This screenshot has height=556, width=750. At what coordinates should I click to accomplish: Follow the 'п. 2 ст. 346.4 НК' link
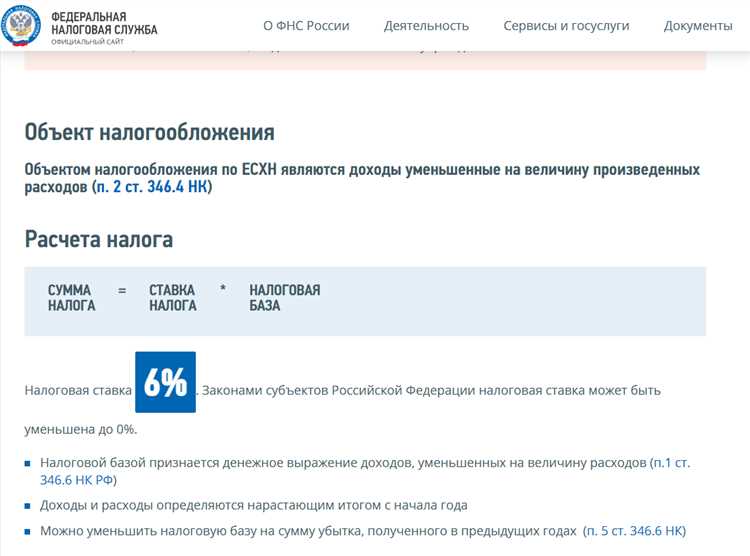tap(152, 187)
